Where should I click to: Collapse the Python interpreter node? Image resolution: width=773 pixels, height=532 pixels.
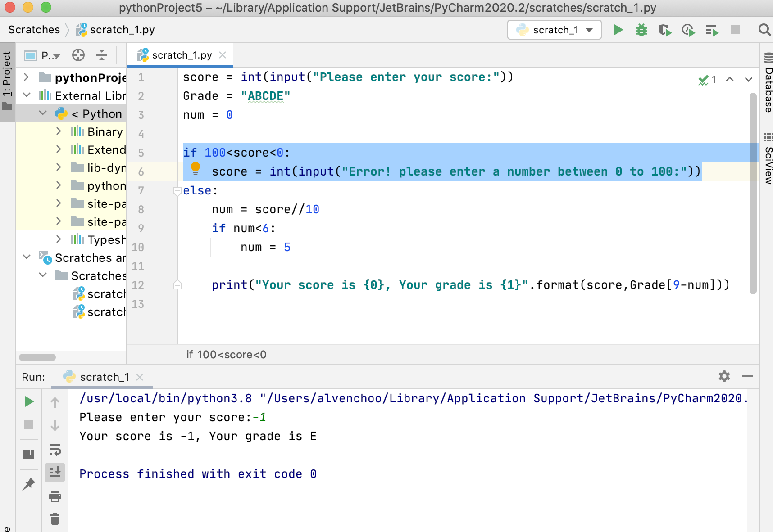coord(43,113)
